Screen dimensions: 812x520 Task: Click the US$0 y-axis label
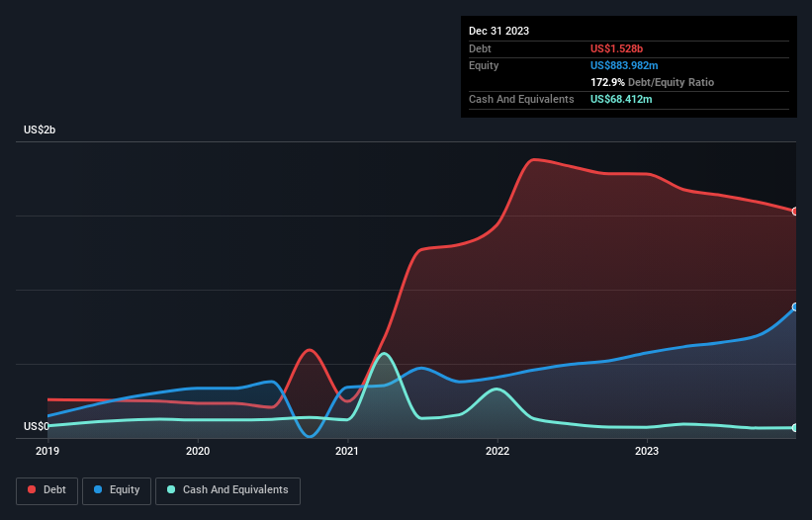(x=37, y=426)
